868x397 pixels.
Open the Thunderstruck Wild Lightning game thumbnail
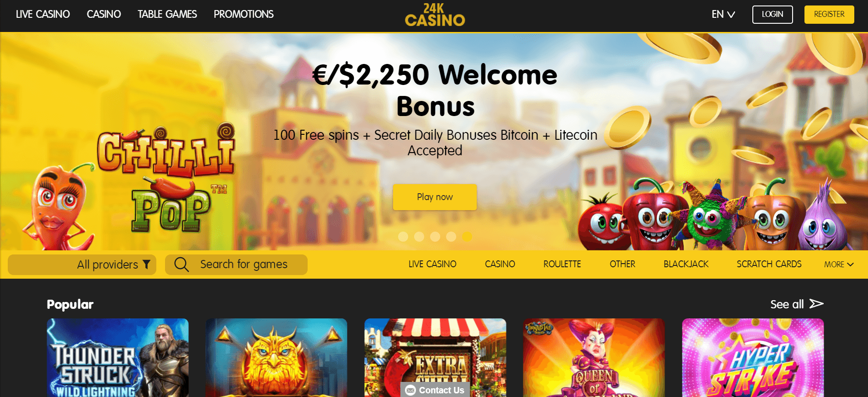click(x=117, y=358)
